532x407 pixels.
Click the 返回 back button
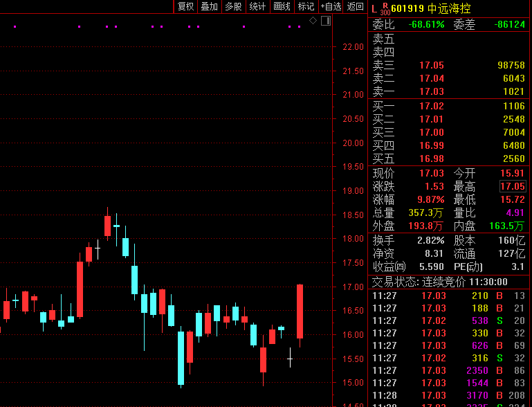(x=355, y=7)
